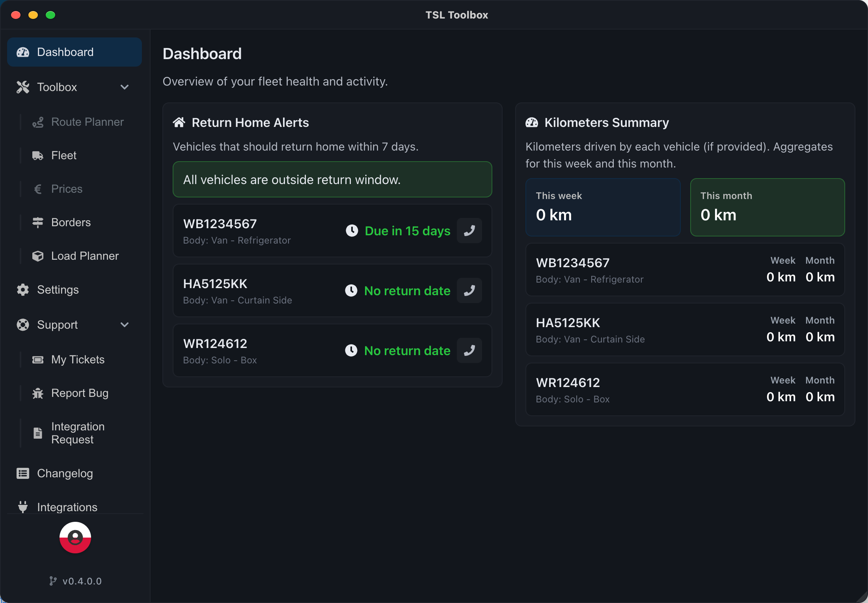
Task: Collapse the Support section chevron
Action: (125, 325)
